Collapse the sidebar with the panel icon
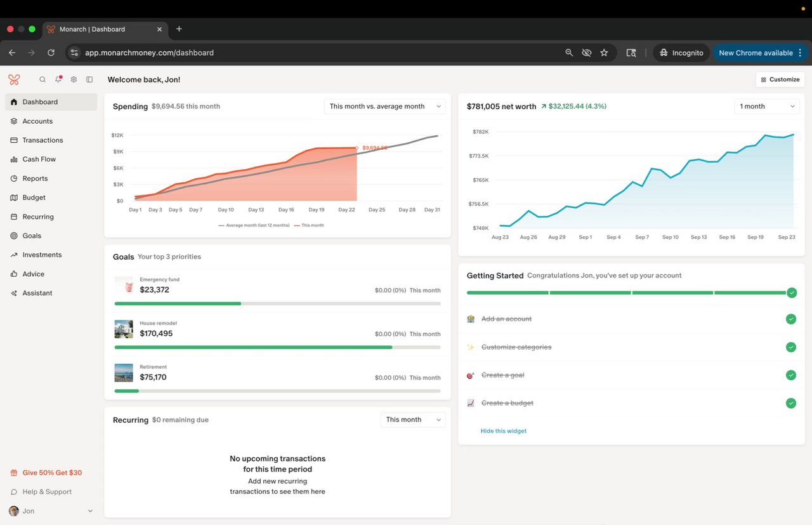812x525 pixels. tap(89, 79)
